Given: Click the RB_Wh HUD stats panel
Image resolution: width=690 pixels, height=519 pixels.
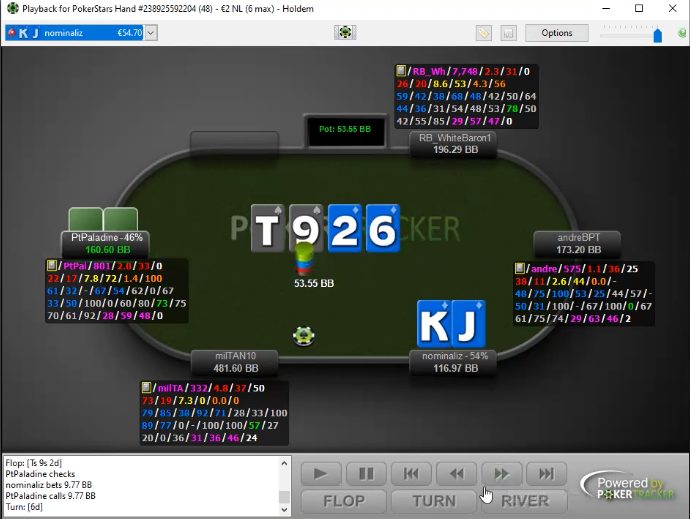Looking at the screenshot, I should tap(466, 96).
